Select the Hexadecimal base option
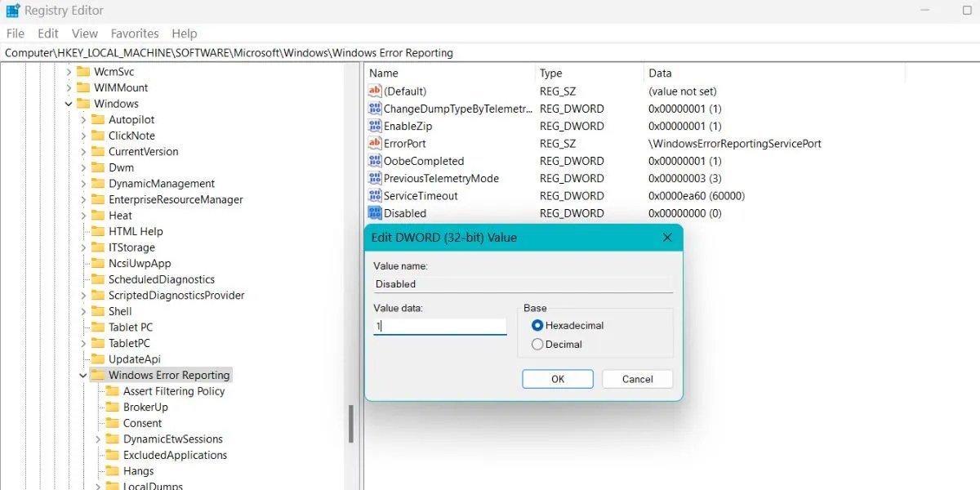 click(537, 324)
